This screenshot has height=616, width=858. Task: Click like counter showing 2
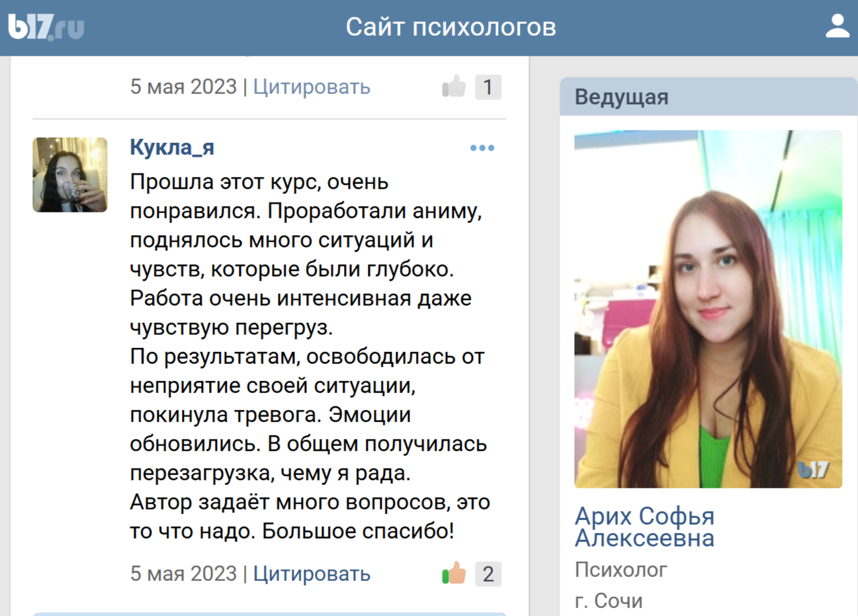488,574
